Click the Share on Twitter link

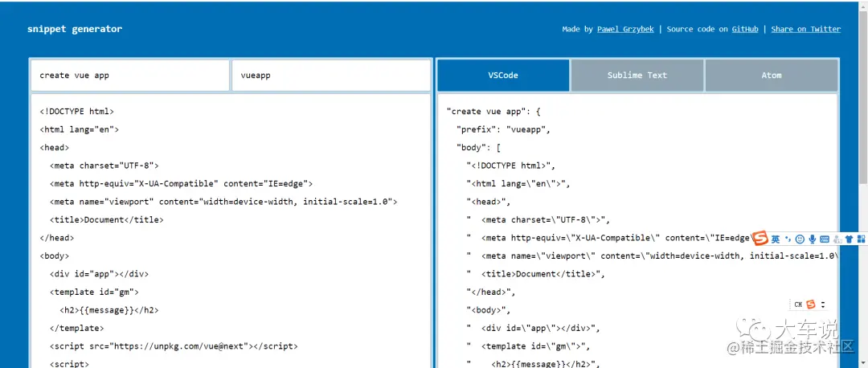coord(806,30)
